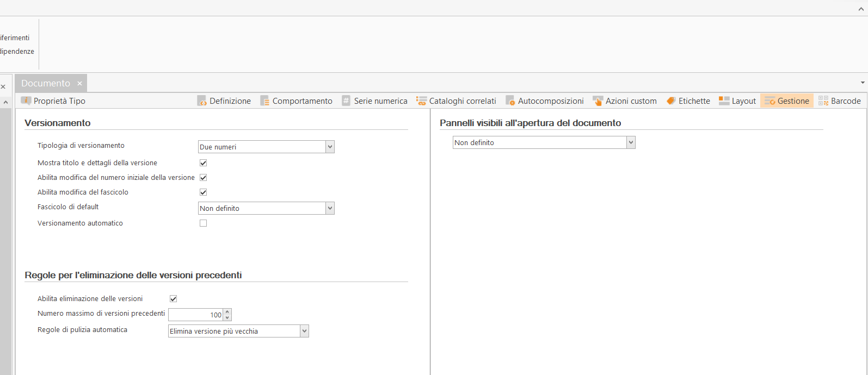The height and width of the screenshot is (375, 868).
Task: Enable Versionamento automatico checkbox
Action: coord(204,223)
